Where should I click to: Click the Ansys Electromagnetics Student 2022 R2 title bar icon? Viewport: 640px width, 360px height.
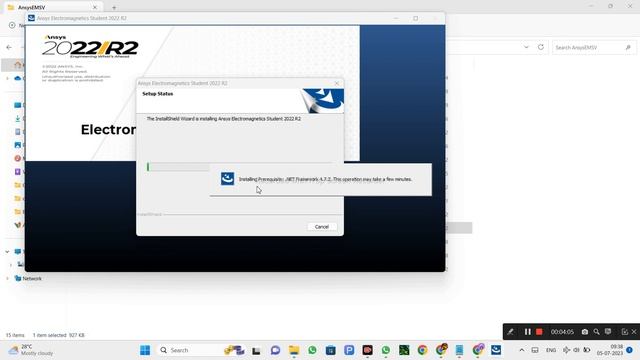pyautogui.click(x=31, y=18)
